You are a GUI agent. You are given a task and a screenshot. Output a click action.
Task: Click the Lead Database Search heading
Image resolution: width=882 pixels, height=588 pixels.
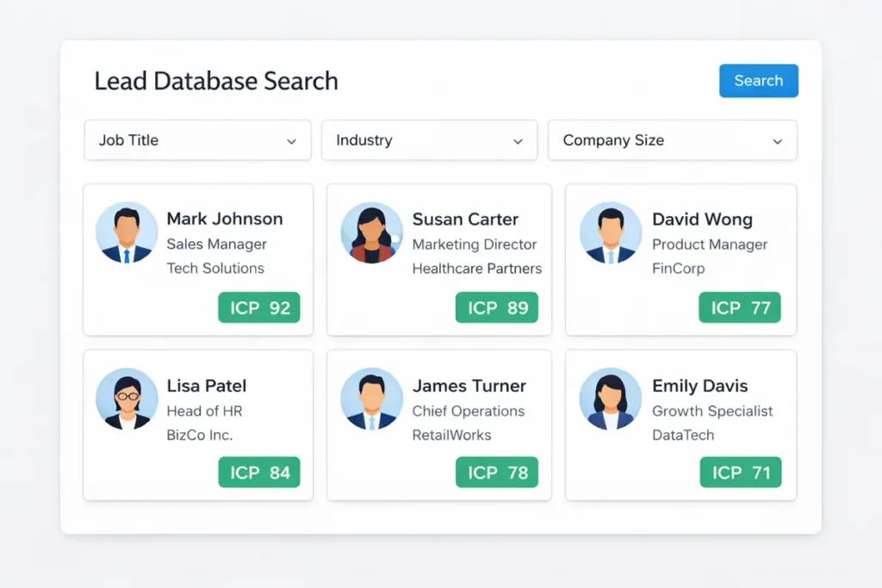coord(214,80)
